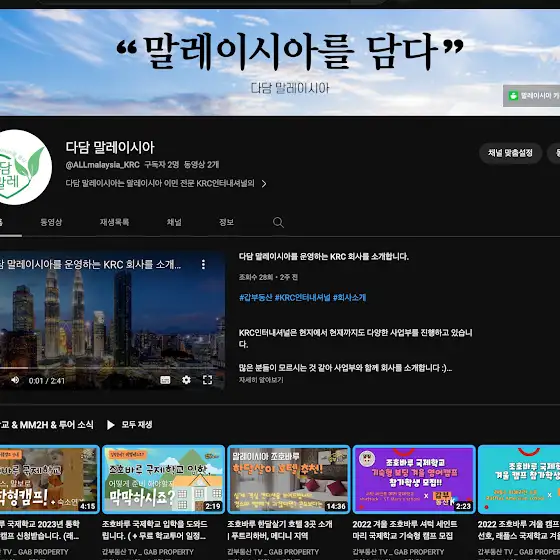Click the @ALLmalaysia_KRC channel handle
Viewport: 560px width, 560px height.
pos(102,165)
